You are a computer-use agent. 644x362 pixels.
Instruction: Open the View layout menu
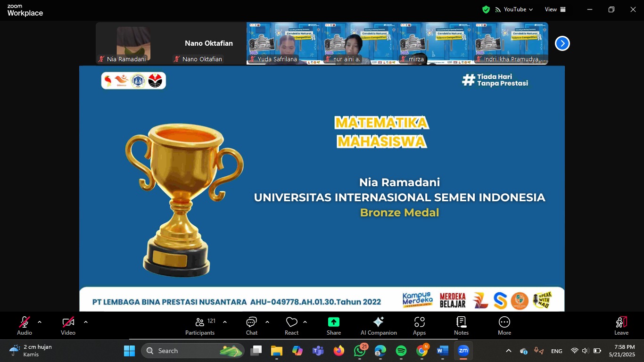pos(555,9)
